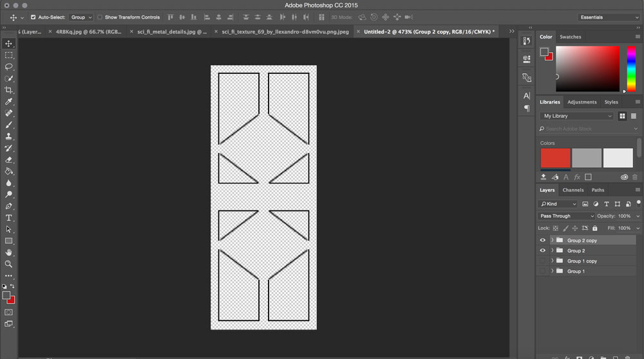Select the Eyedropper tool
This screenshot has height=359, width=644.
coord(9,102)
